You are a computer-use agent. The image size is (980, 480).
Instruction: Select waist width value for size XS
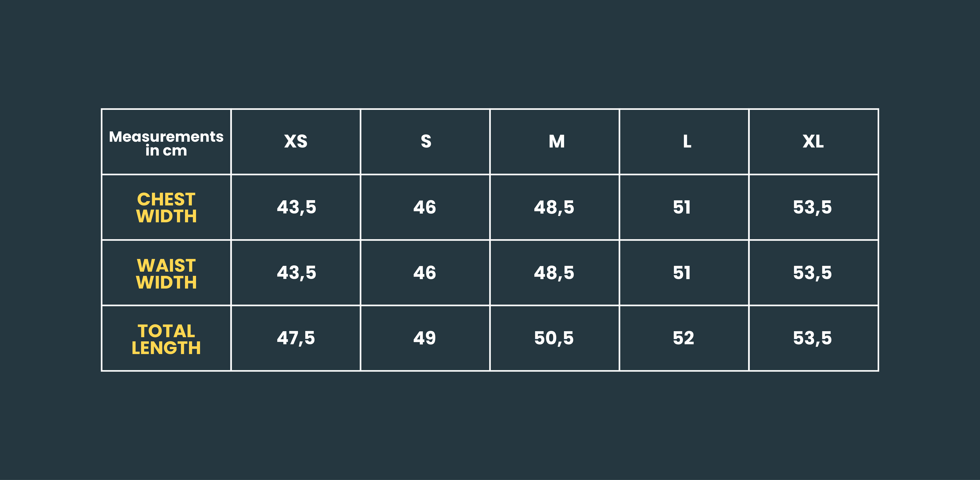pos(296,273)
